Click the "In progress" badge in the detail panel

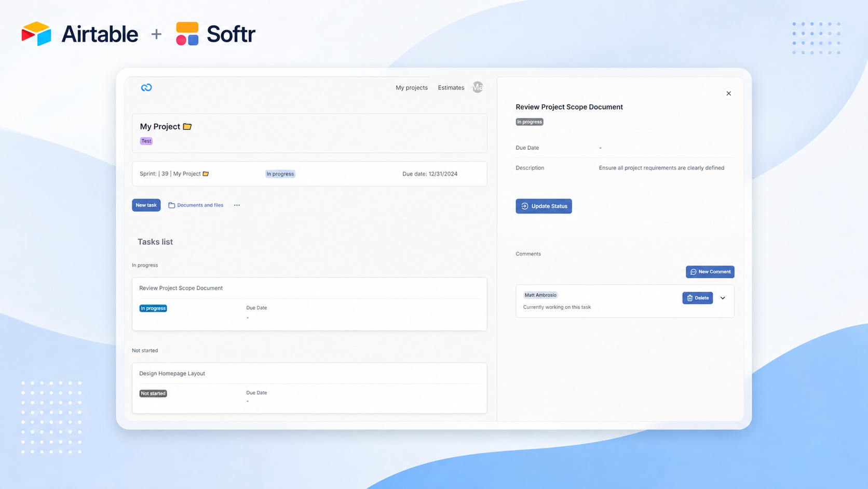point(530,122)
